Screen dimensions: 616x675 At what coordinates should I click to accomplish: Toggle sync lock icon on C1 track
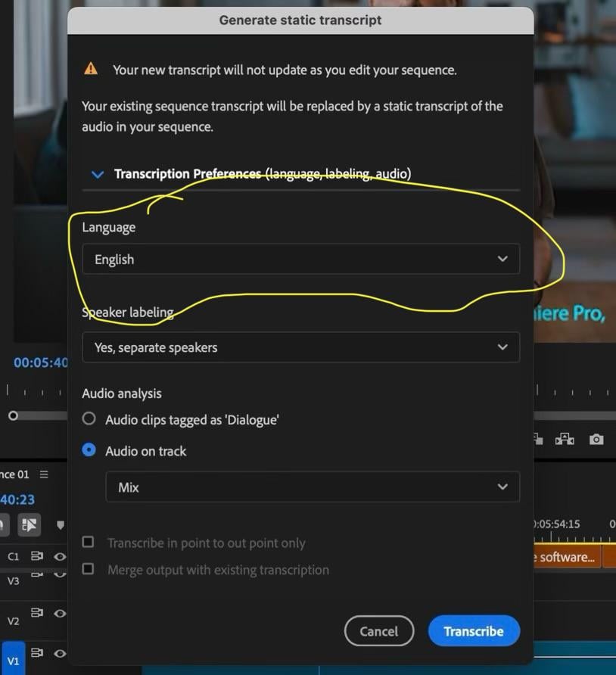click(36, 556)
